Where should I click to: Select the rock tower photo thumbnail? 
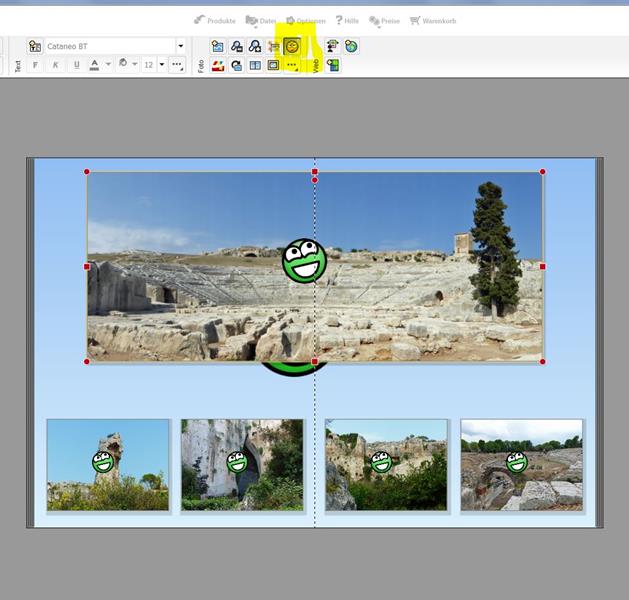[x=108, y=465]
